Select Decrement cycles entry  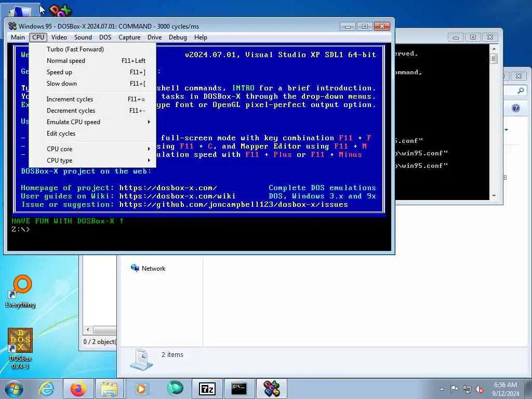click(x=92, y=111)
